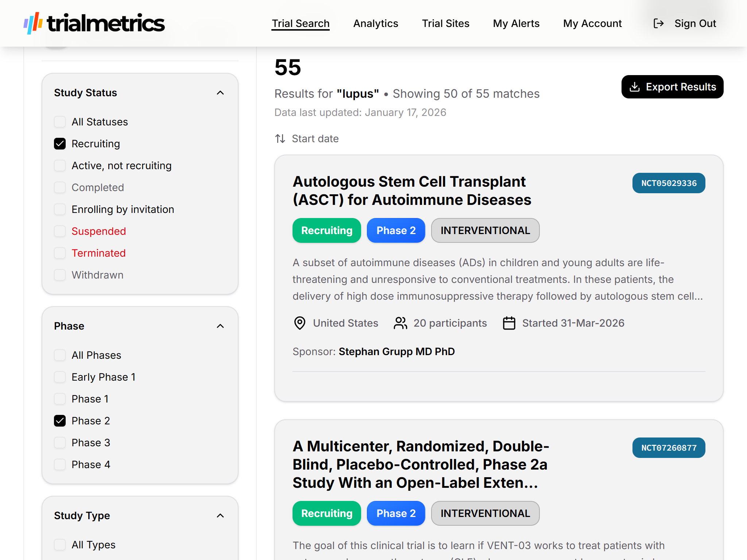Screen dimensions: 747x560
Task: Go to Trial Sites
Action: (445, 23)
